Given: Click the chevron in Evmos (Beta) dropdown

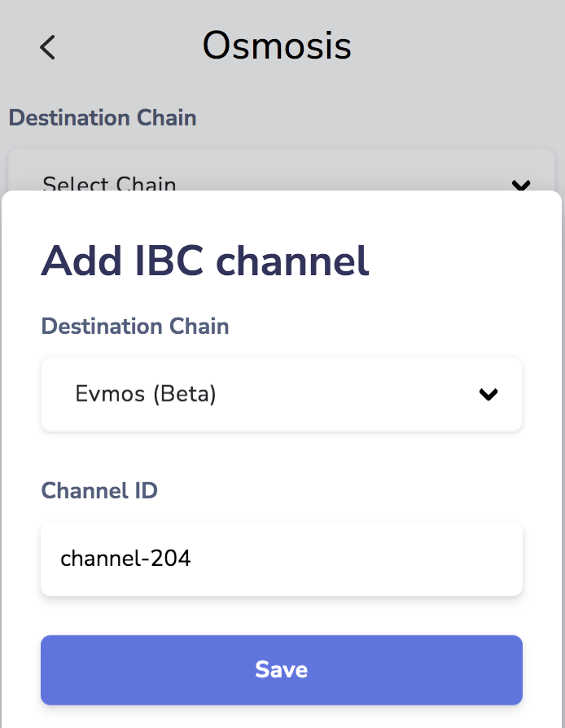Looking at the screenshot, I should click(x=488, y=395).
